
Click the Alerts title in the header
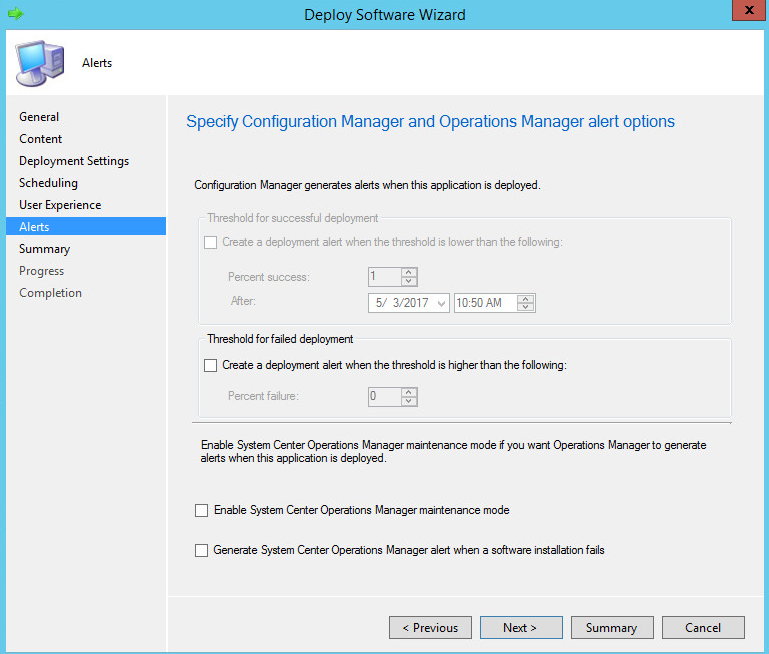tap(97, 63)
